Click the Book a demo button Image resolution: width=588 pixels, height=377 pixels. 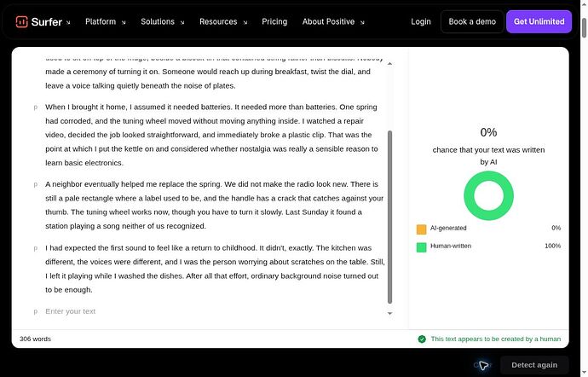tap(472, 22)
